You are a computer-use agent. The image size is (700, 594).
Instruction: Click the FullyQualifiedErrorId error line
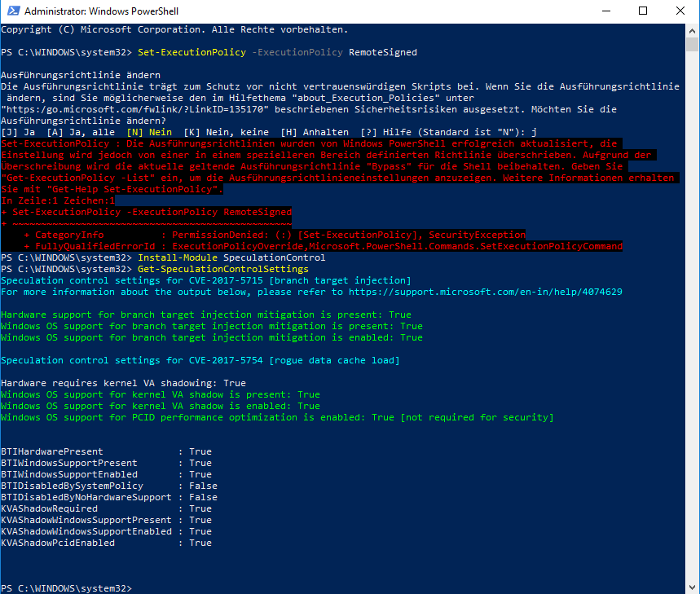click(323, 246)
